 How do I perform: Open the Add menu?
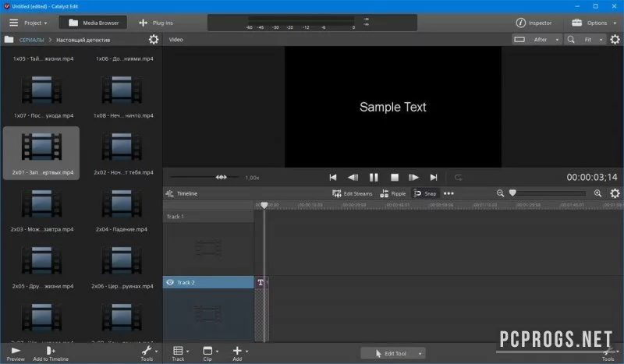239,354
